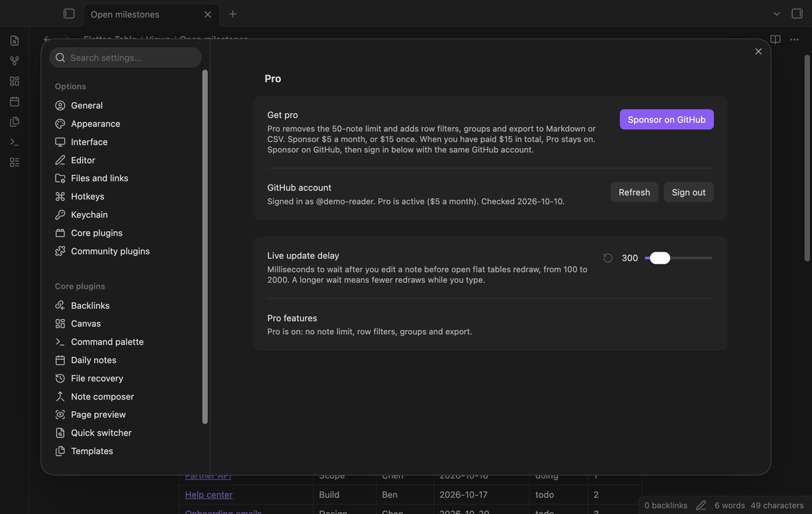812x514 pixels.
Task: Adjust the Live update delay slider
Action: (679, 258)
